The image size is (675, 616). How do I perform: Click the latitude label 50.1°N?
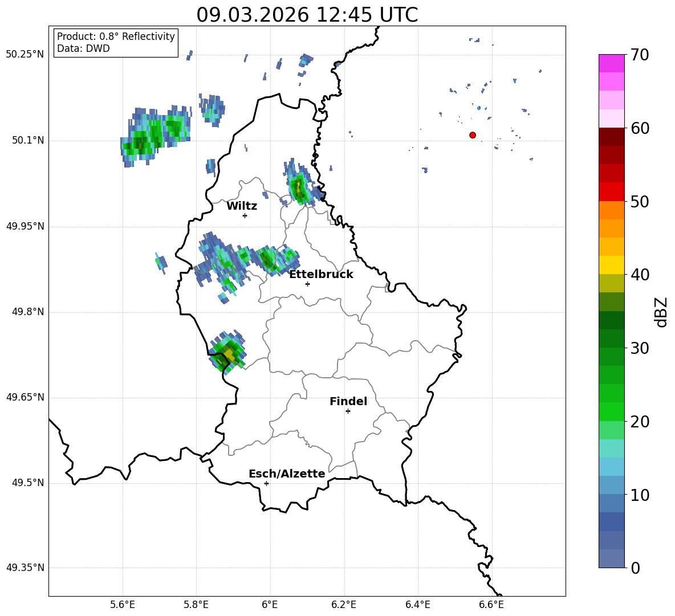(x=29, y=141)
